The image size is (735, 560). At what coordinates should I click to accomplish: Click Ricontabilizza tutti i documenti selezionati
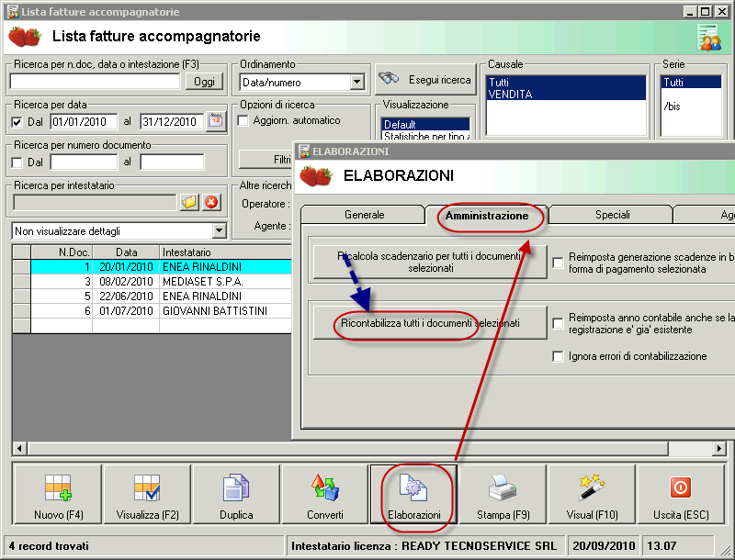tap(430, 323)
